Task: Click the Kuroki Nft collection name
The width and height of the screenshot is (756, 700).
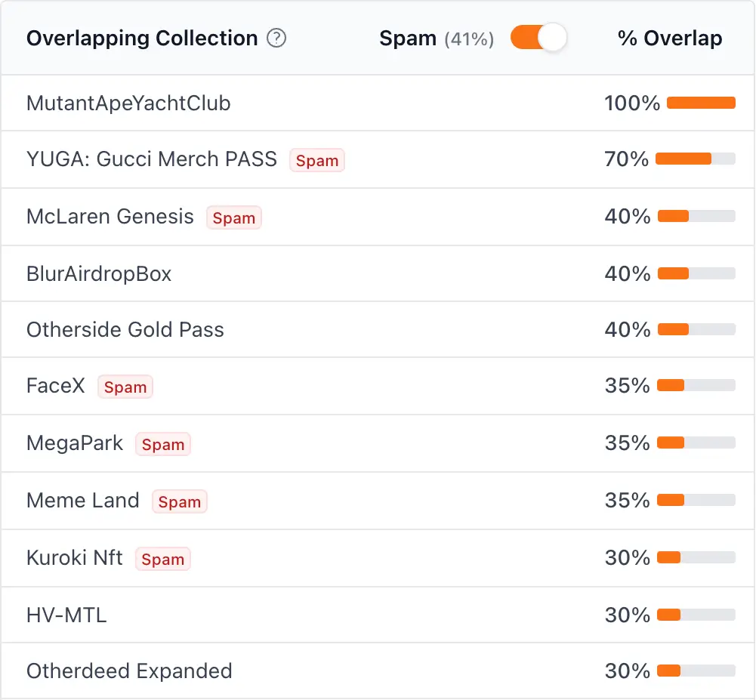Action: coord(75,558)
